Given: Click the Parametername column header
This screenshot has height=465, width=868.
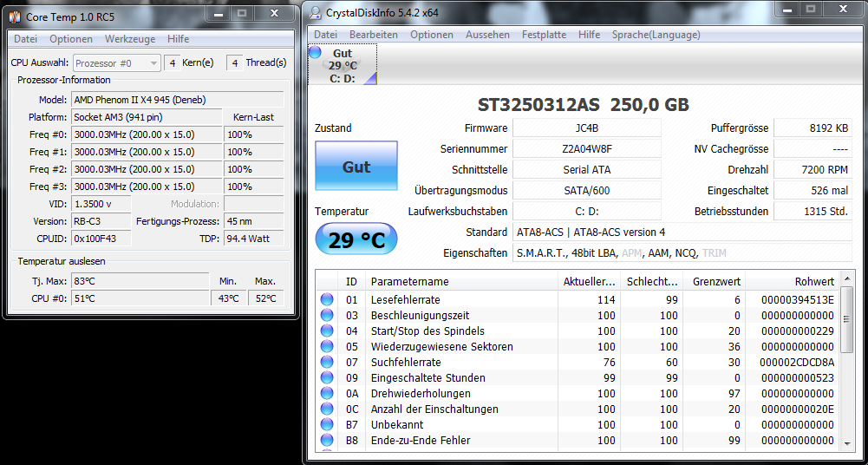Looking at the screenshot, I should pyautogui.click(x=461, y=282).
